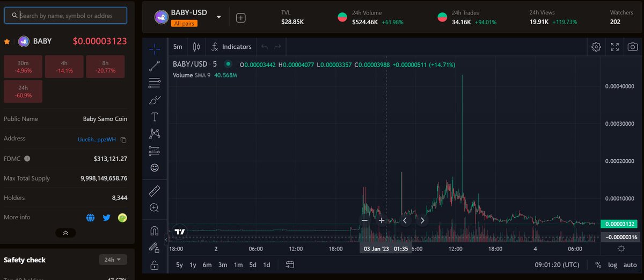The image size is (644, 280).
Task: Click the All pairs badge
Action: tap(184, 23)
